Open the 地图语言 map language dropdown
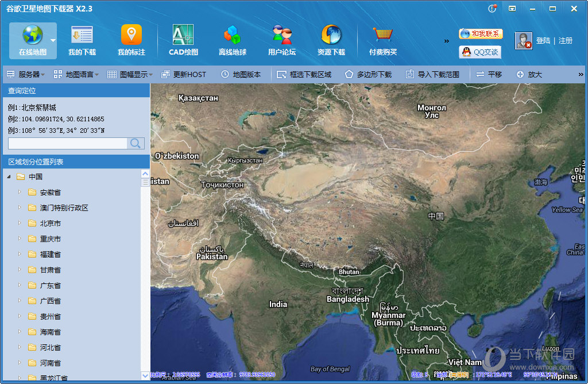 coord(76,74)
